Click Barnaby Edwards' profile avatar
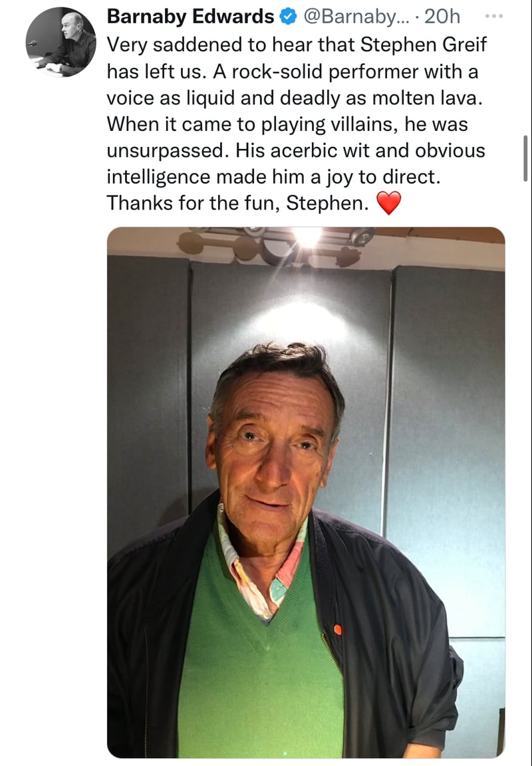Screen dimensions: 532x766 (x=61, y=41)
